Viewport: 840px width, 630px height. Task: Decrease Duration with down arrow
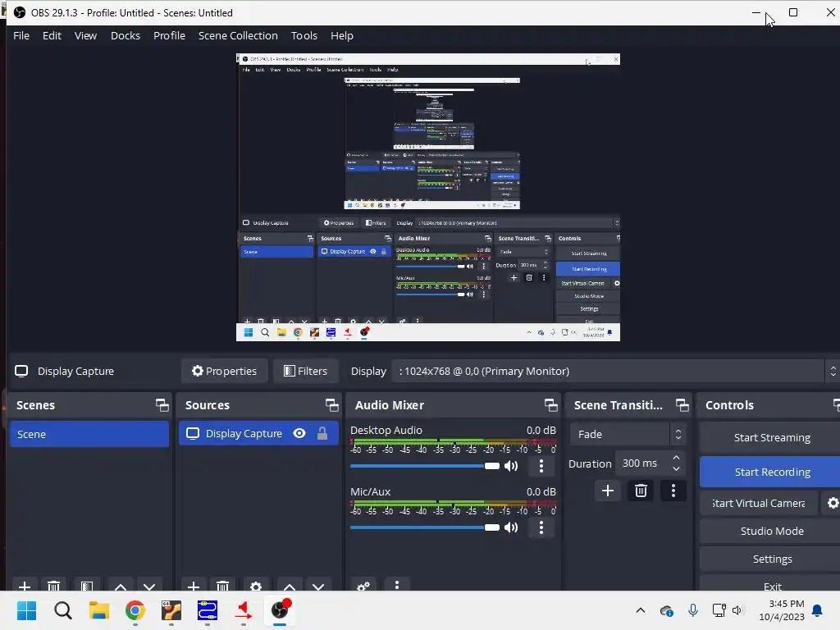point(676,468)
